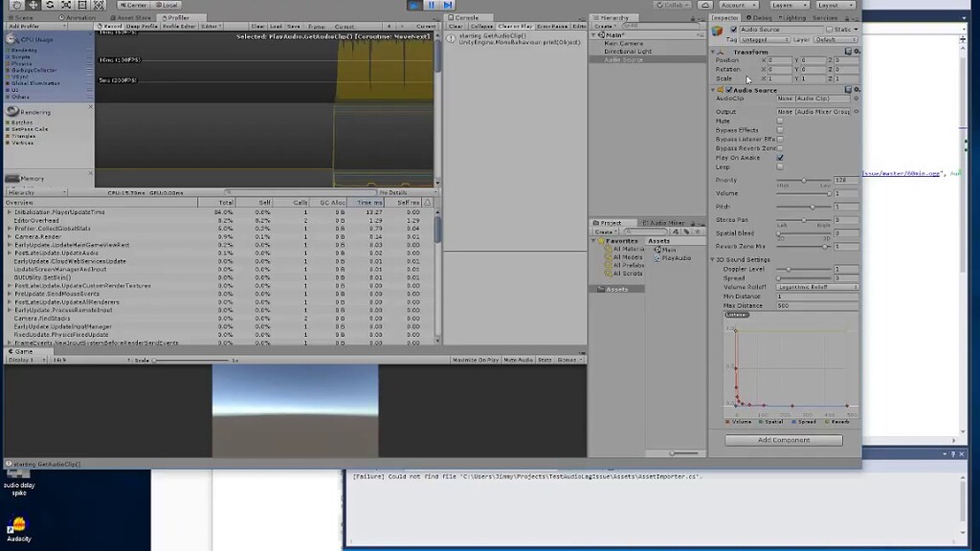Adjust the Volume slider on Audio Source
The height and width of the screenshot is (551, 980).
click(x=830, y=193)
